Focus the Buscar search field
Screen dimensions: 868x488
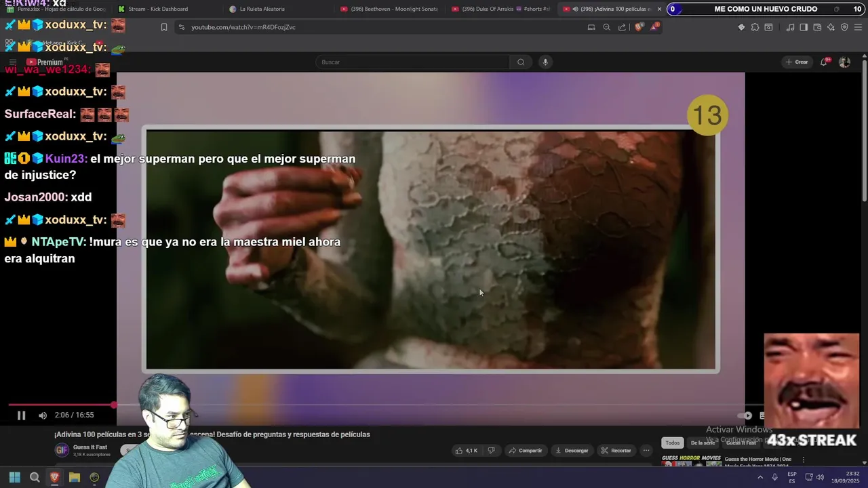(412, 62)
